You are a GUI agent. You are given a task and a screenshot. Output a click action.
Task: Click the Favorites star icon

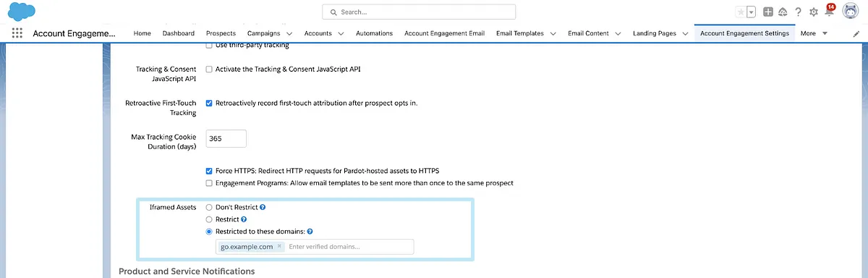(741, 12)
